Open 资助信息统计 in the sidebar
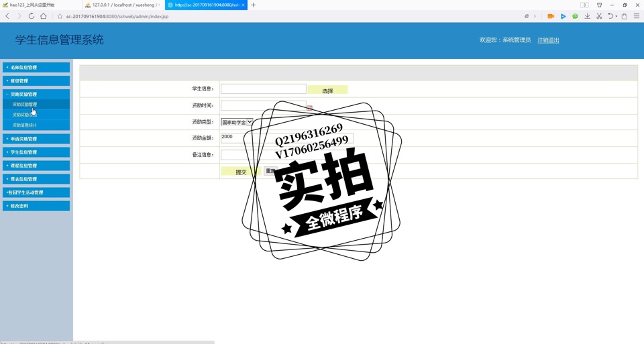The height and width of the screenshot is (344, 644). tap(25, 125)
